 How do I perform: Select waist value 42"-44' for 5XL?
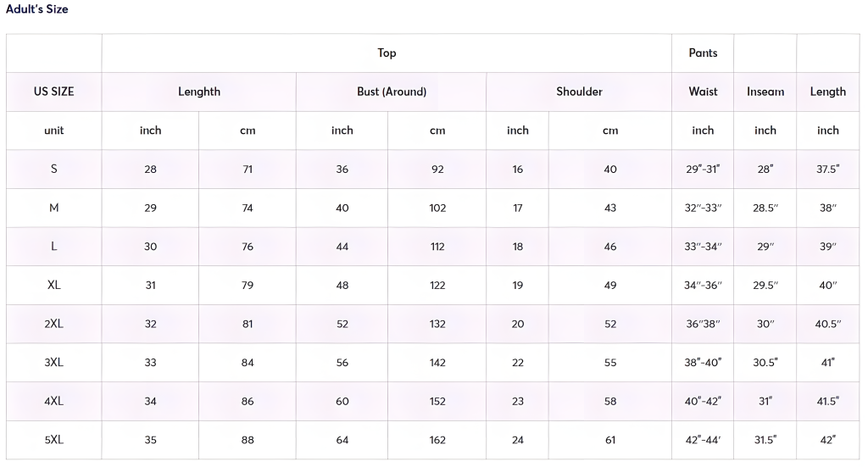pos(703,440)
